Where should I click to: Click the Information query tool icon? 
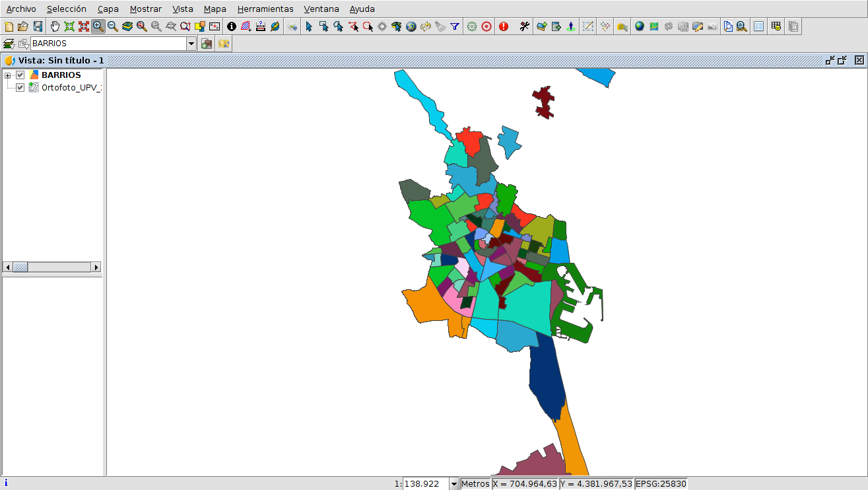[x=232, y=26]
